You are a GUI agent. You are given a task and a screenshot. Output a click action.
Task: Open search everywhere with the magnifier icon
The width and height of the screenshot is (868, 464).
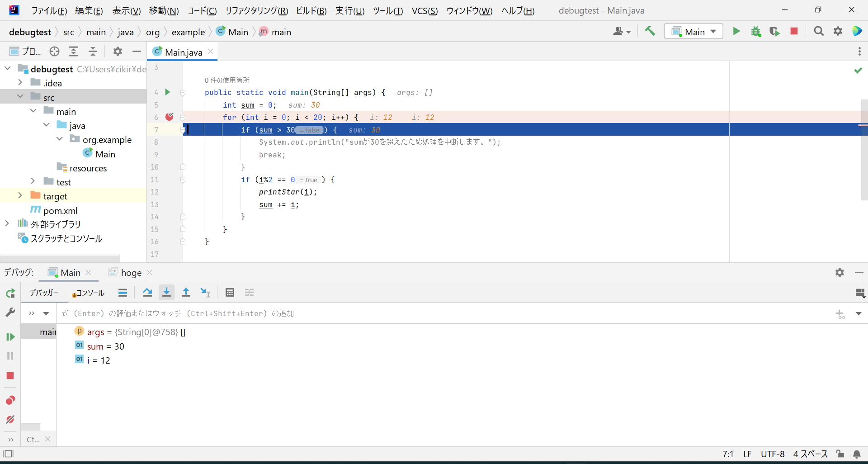(x=819, y=31)
